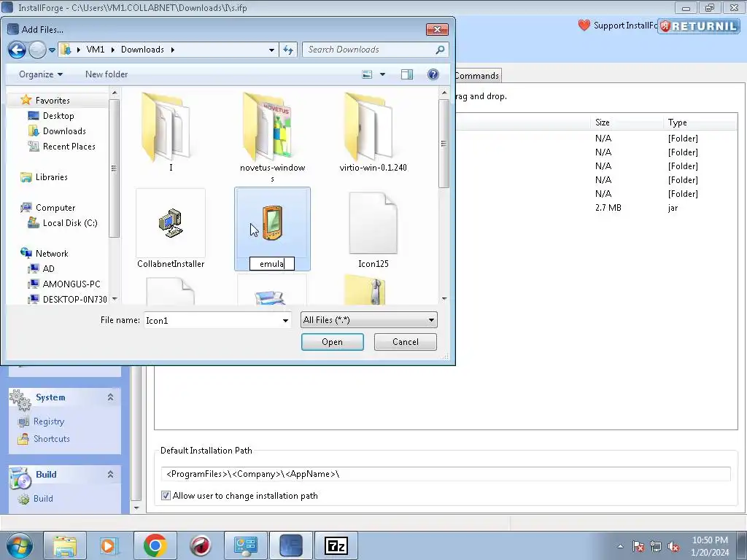Click the Default Installation Path field
Viewport: 747px width, 560px height.
tap(446, 474)
